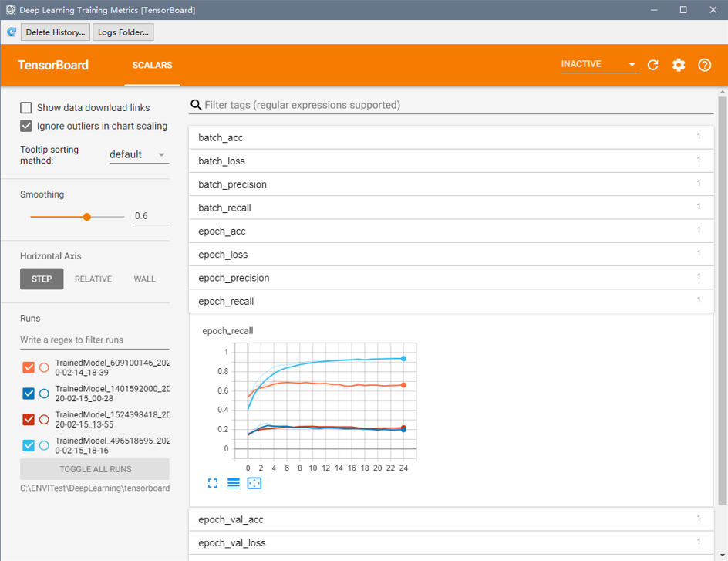Expand the epoch_val_loss section

(x=451, y=542)
